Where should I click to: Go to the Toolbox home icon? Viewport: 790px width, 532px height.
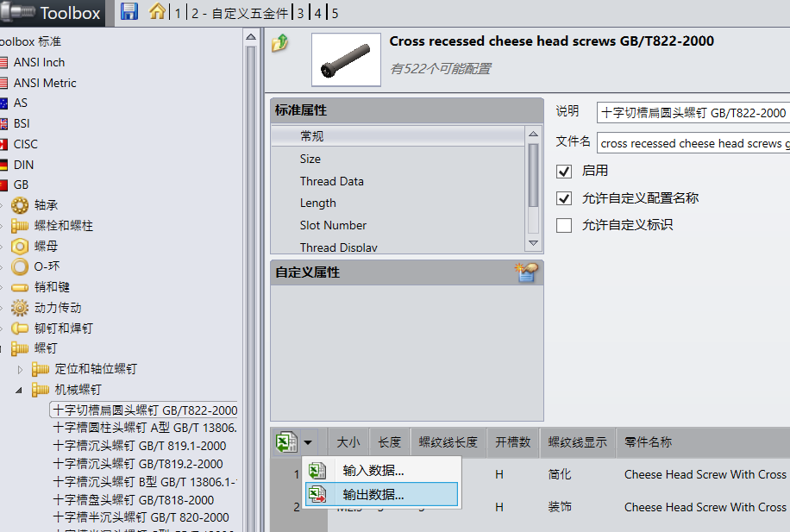pyautogui.click(x=157, y=11)
